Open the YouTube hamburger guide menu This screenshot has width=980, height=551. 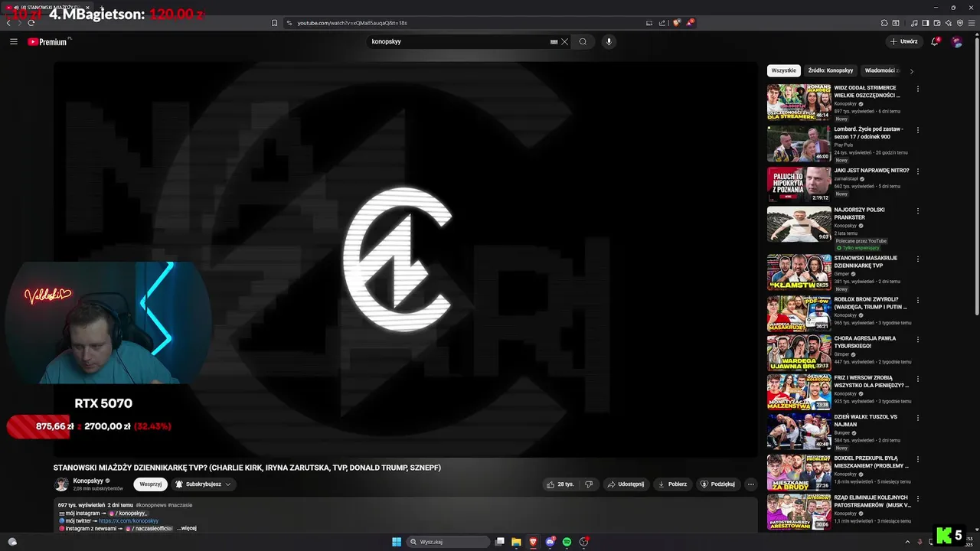[14, 41]
